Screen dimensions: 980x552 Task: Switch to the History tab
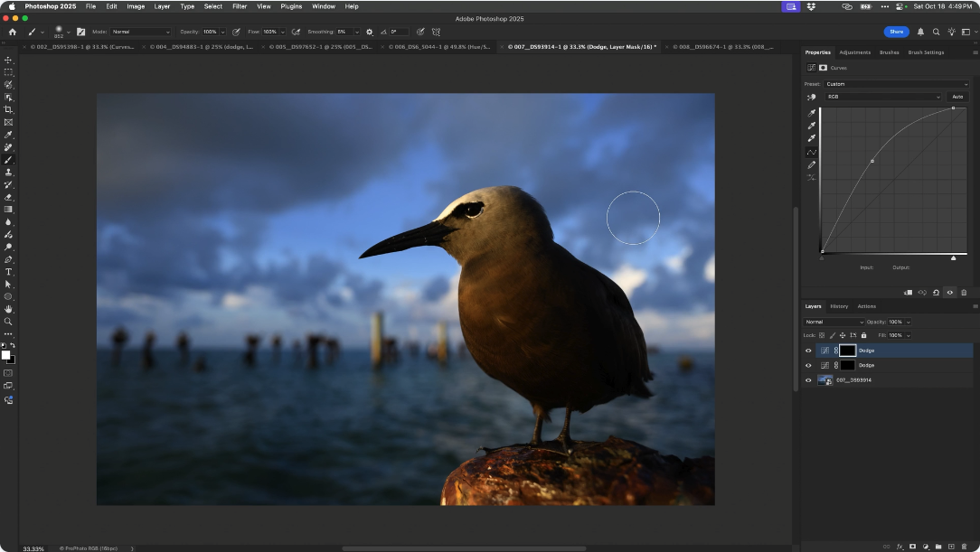click(839, 306)
